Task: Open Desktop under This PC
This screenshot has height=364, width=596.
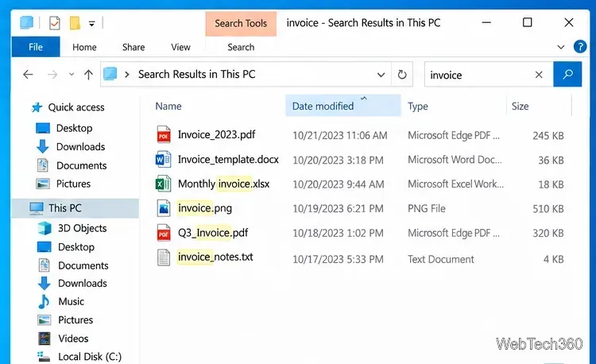Action: click(x=76, y=247)
